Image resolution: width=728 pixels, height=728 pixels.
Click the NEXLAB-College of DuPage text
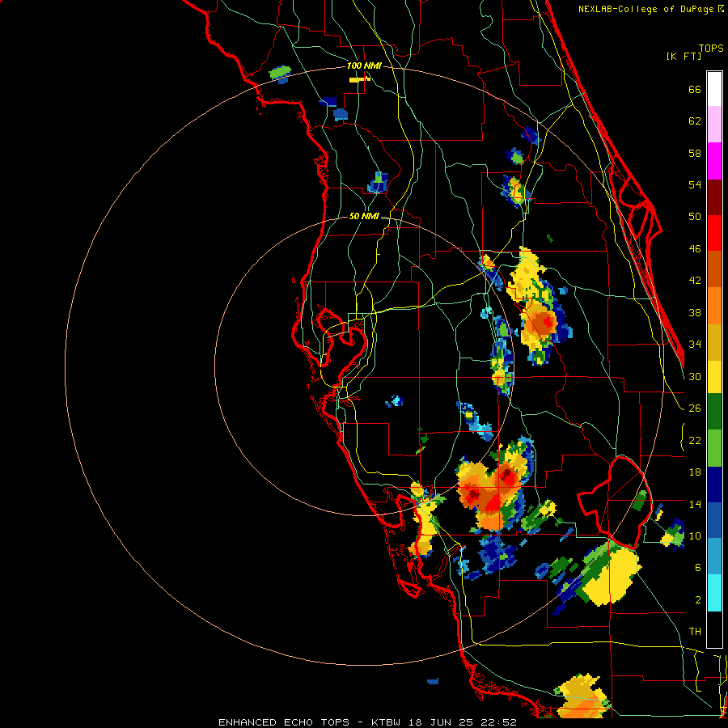pyautogui.click(x=645, y=9)
